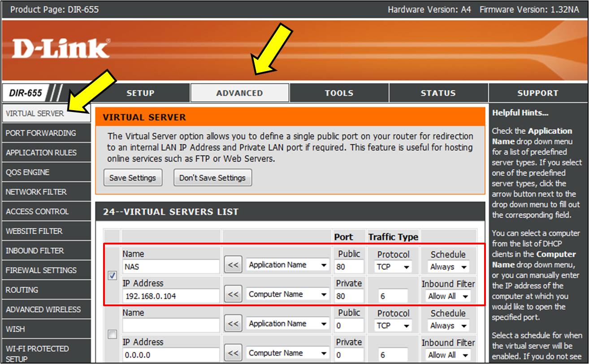The width and height of the screenshot is (589, 364).
Task: Click << button beside 192.168.0.104 Computer Name
Action: (233, 295)
